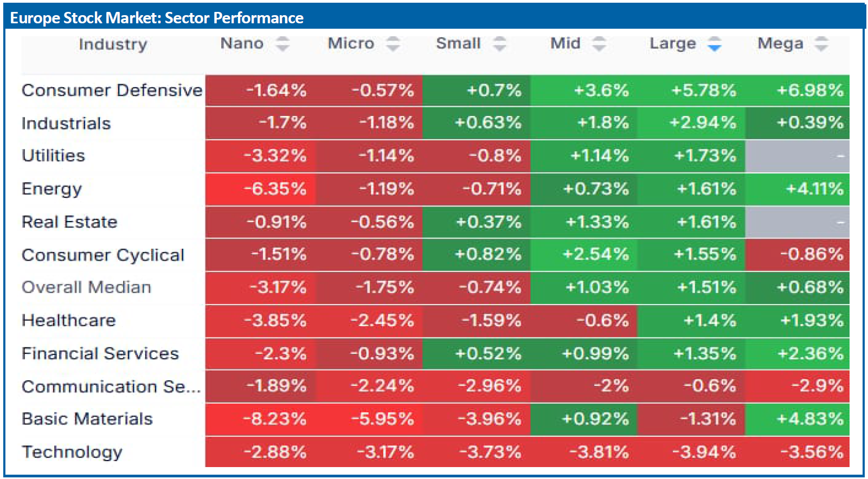
Task: Click the Healthcare Large +1.4% cell
Action: point(691,321)
